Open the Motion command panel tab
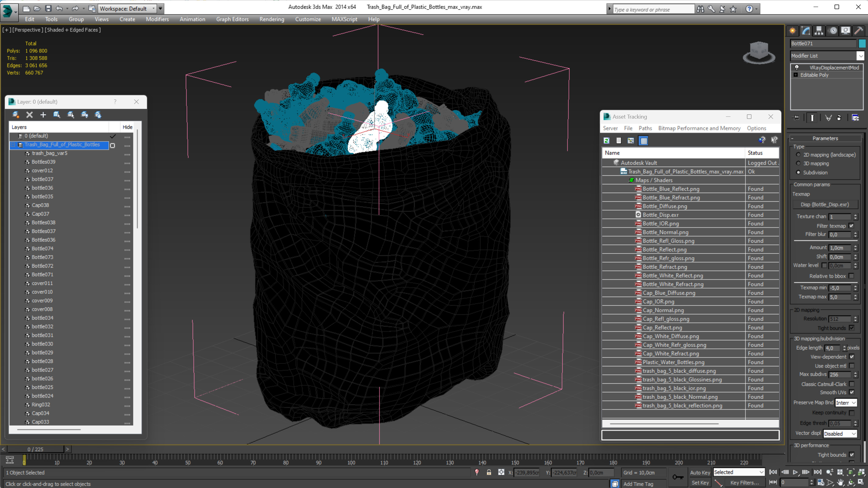868x488 pixels. [833, 31]
